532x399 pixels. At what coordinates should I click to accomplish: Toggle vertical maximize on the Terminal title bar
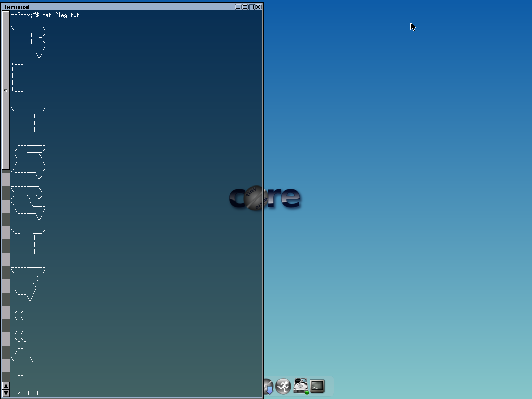coord(251,7)
